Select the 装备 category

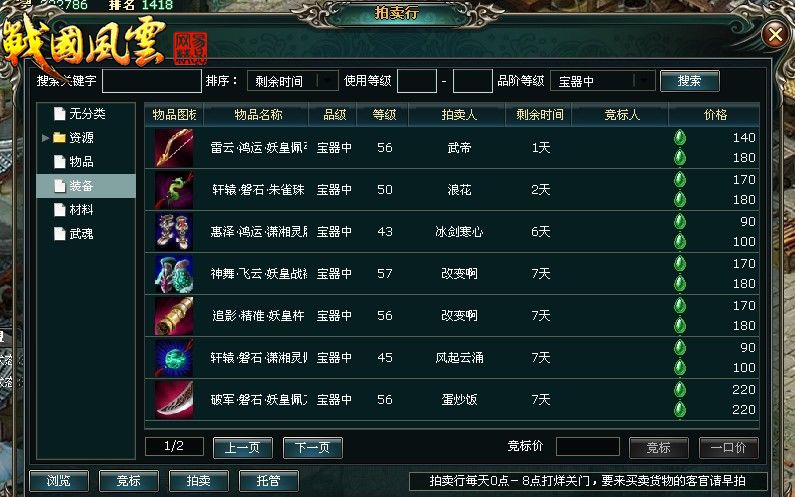[x=86, y=186]
